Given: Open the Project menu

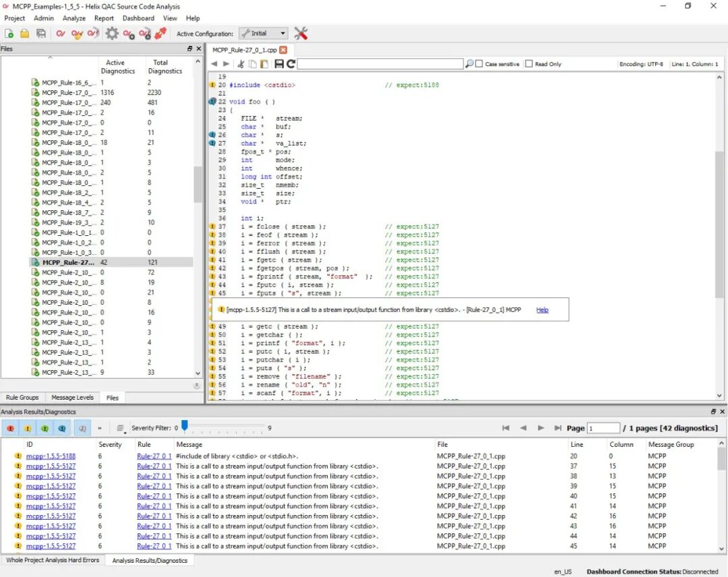Looking at the screenshot, I should pyautogui.click(x=14, y=18).
